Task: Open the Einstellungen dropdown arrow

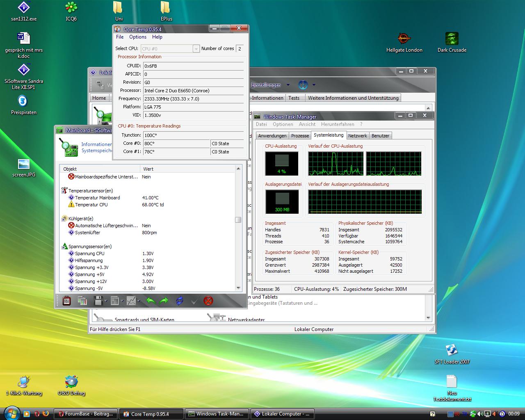Action: tap(288, 85)
